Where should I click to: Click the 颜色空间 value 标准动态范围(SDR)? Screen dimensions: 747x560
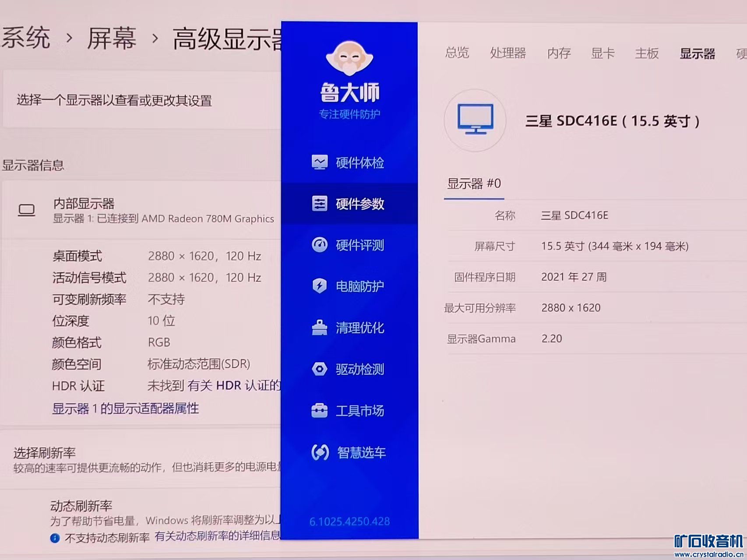click(x=199, y=363)
